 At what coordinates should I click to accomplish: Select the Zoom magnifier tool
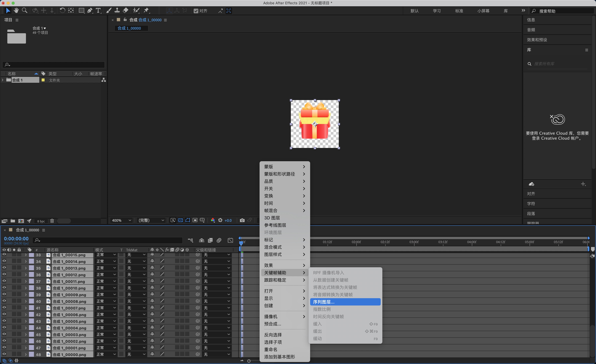[24, 10]
